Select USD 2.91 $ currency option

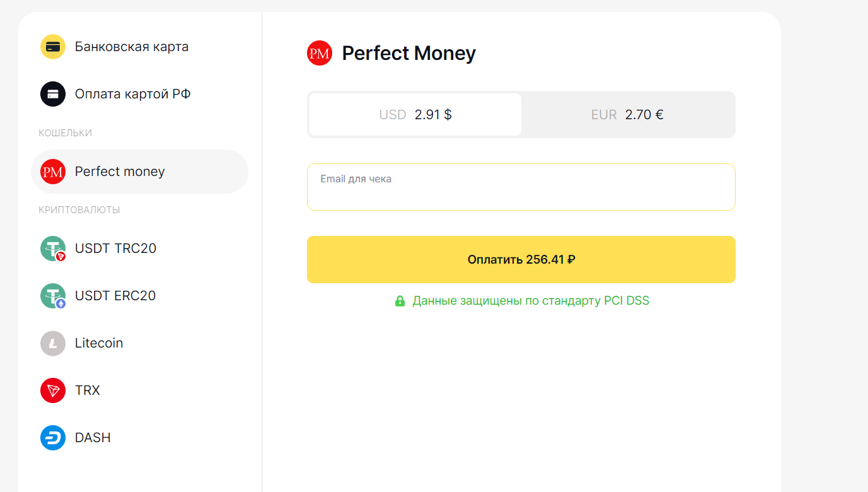click(x=415, y=115)
